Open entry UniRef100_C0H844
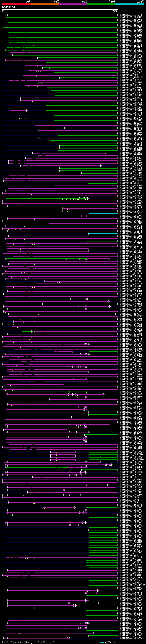Image resolution: width=146 pixels, height=644 pixels. pyautogui.click(x=131, y=608)
